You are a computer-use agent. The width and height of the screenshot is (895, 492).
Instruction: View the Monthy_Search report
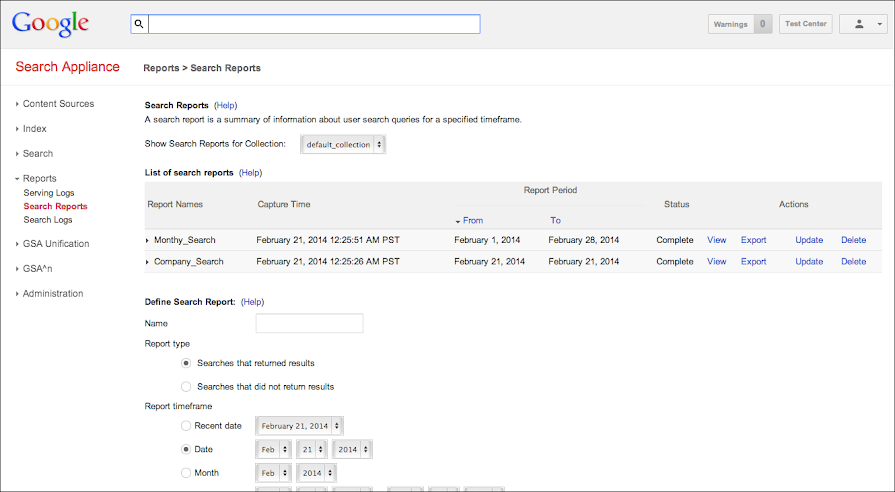click(716, 240)
